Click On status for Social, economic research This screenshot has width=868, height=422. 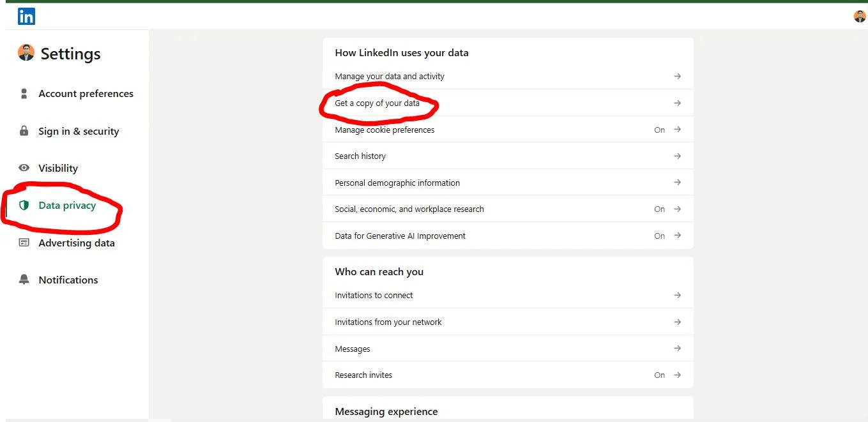coord(660,209)
